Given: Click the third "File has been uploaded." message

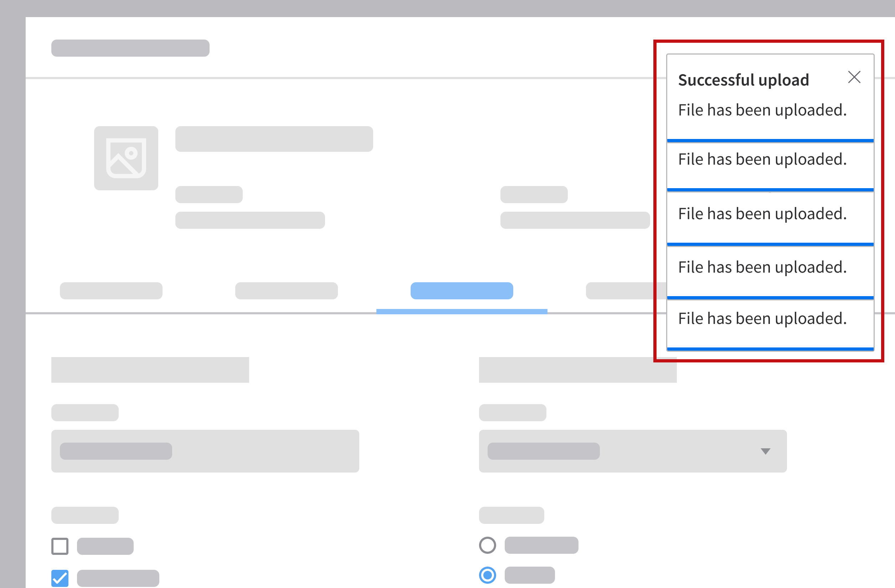Looking at the screenshot, I should [762, 214].
